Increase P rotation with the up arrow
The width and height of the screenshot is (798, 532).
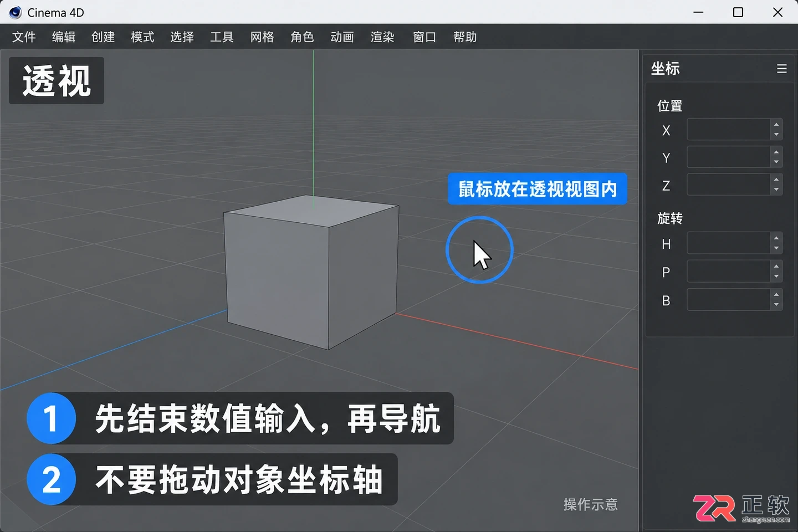coord(776,267)
